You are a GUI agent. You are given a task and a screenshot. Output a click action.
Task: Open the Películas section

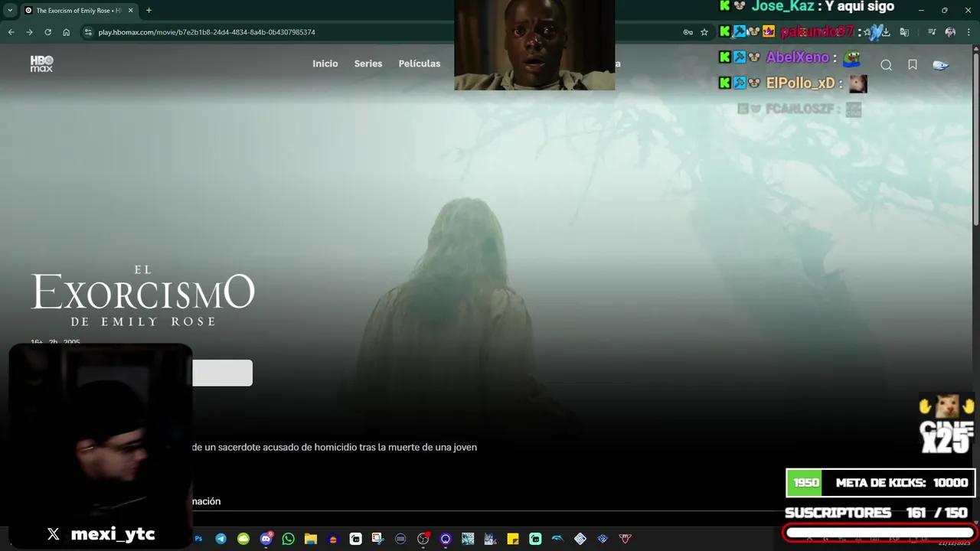tap(420, 64)
